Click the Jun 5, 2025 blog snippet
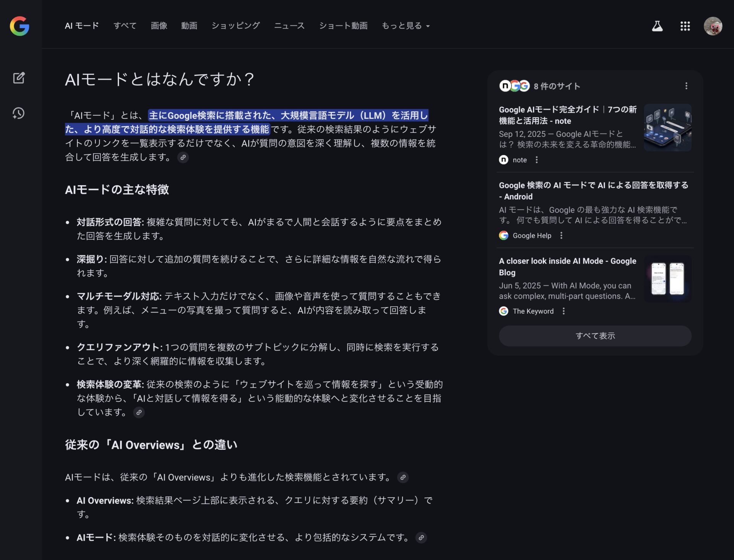The image size is (734, 560). point(568,291)
